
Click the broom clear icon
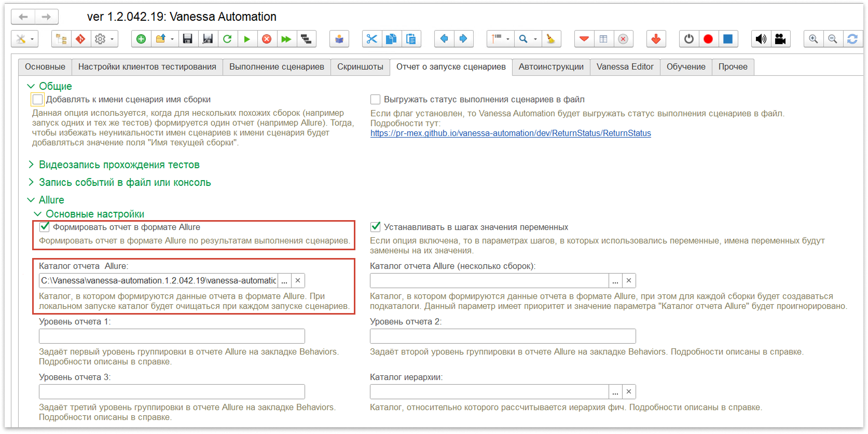click(551, 39)
